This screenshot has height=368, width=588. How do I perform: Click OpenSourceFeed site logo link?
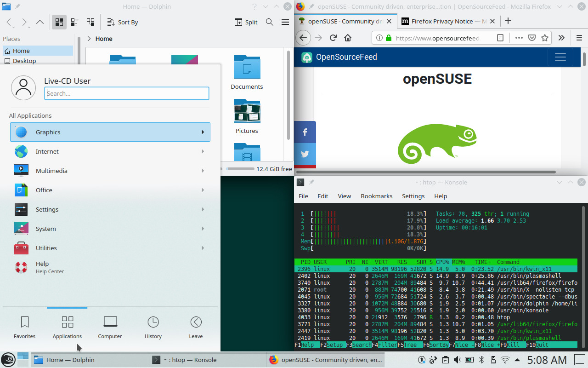coord(339,57)
